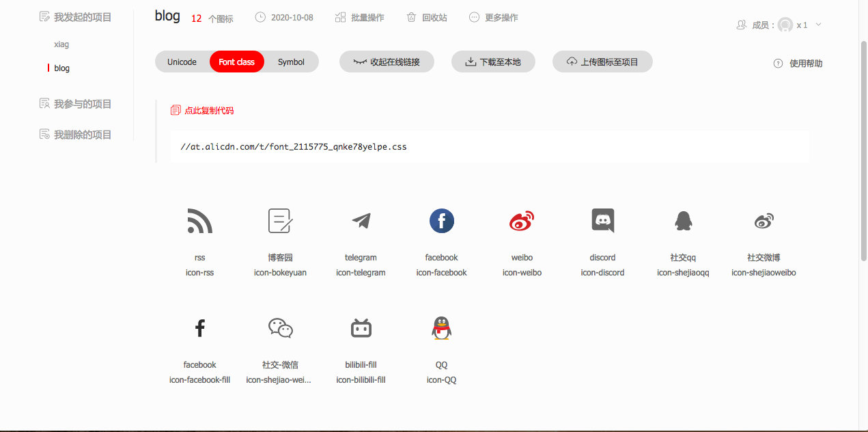Open the blog project in sidebar
The height and width of the screenshot is (432, 868).
[x=62, y=68]
